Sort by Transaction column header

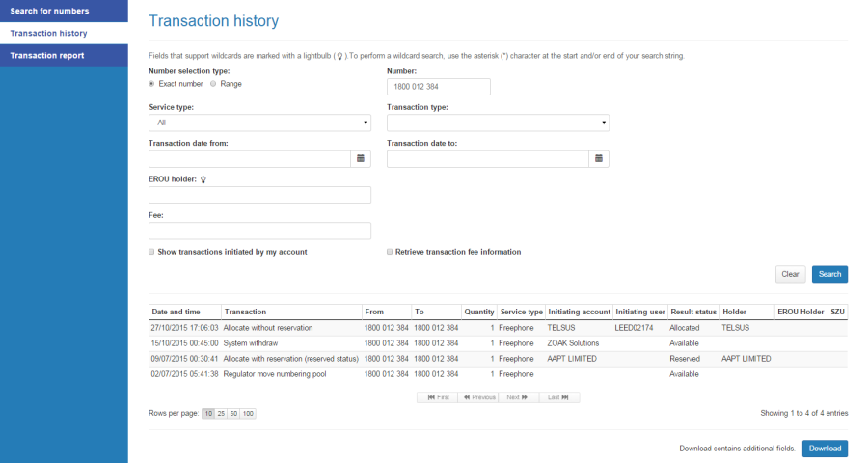tap(291, 312)
